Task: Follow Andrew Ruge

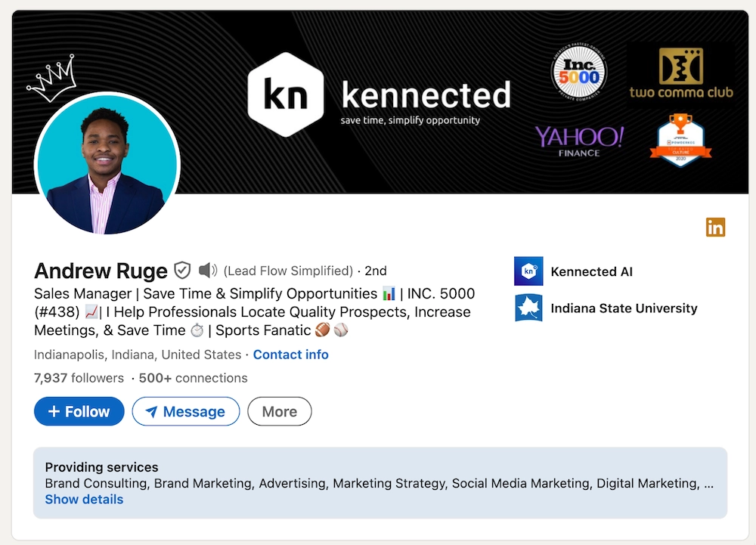Action: coord(79,411)
